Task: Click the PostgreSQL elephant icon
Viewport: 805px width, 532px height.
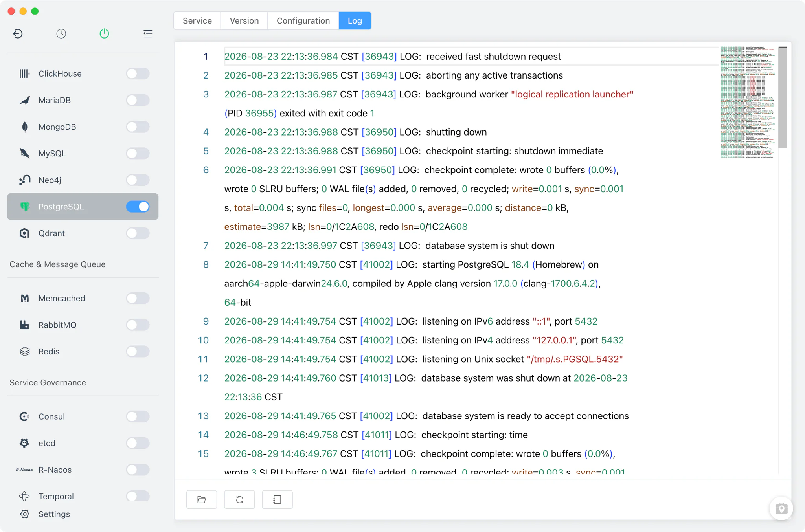Action: 24,206
